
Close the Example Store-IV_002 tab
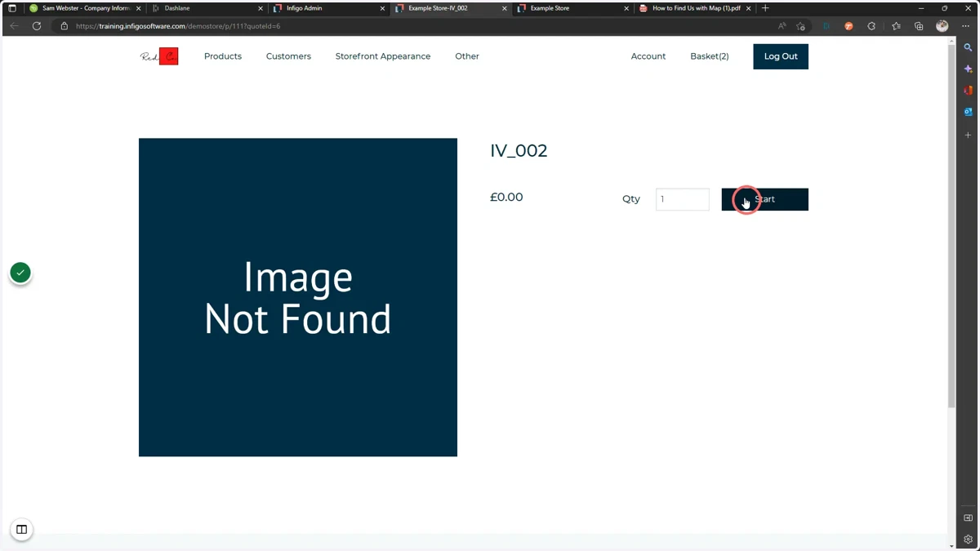(505, 8)
